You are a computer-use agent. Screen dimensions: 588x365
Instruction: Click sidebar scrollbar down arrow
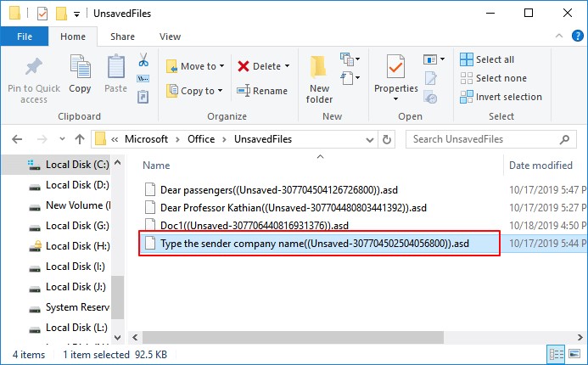pyautogui.click(x=117, y=338)
